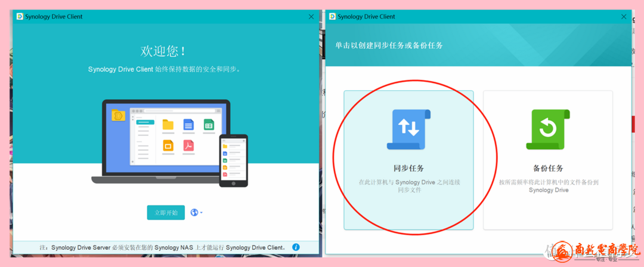The height and width of the screenshot is (267, 644).
Task: Click the text 单击以创建同步任务或备份任务
Action: pyautogui.click(x=389, y=45)
